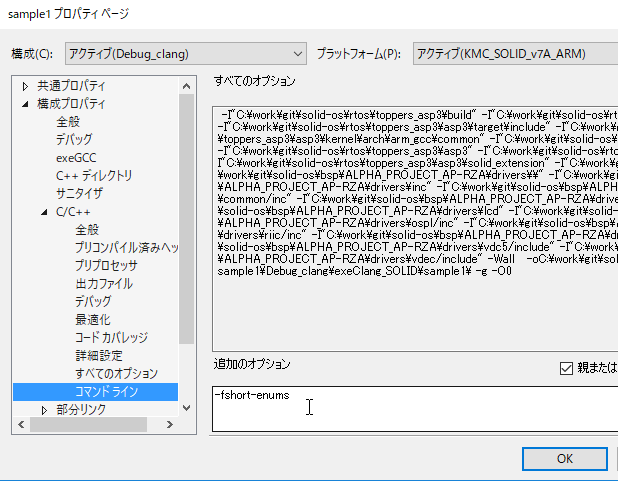
Task: Collapse the C/C++ tree node
Action: click(45, 212)
